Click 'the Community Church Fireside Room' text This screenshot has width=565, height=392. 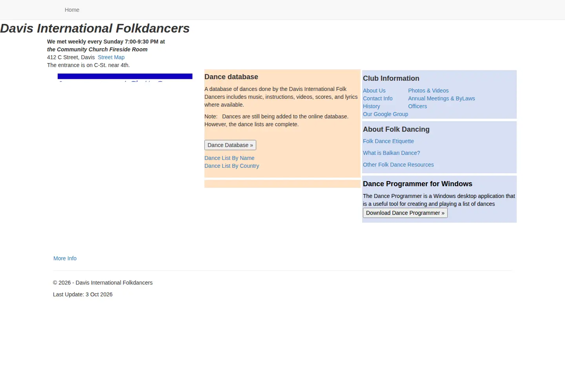(97, 49)
